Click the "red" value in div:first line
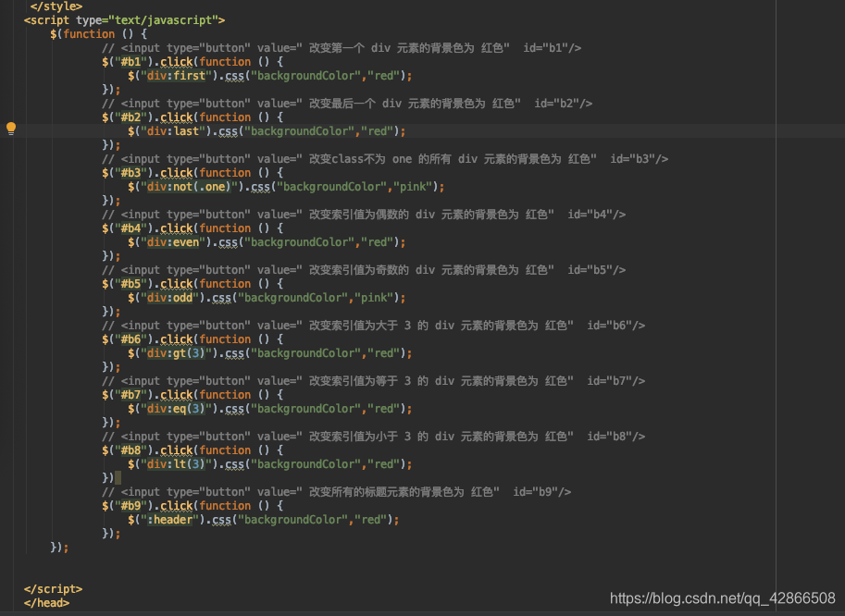This screenshot has width=845, height=616. (x=383, y=76)
